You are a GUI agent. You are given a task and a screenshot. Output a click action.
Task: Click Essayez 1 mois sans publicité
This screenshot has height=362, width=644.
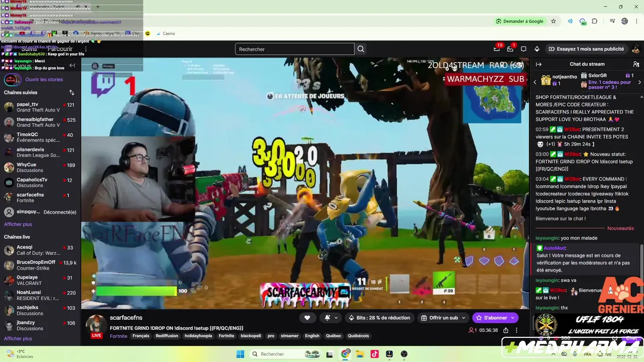pyautogui.click(x=586, y=49)
